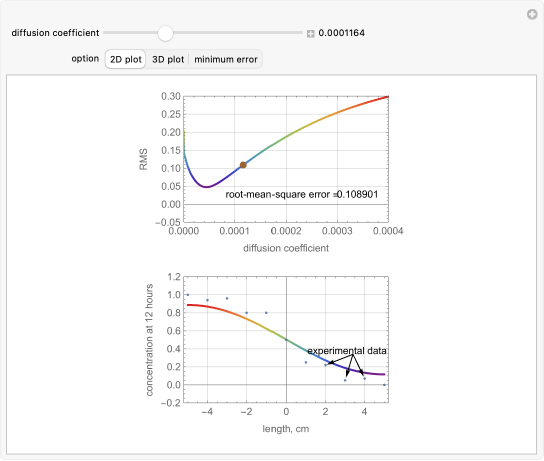Click the 'option' label next to the plot buttons
The height and width of the screenshot is (461, 544).
pyautogui.click(x=85, y=59)
